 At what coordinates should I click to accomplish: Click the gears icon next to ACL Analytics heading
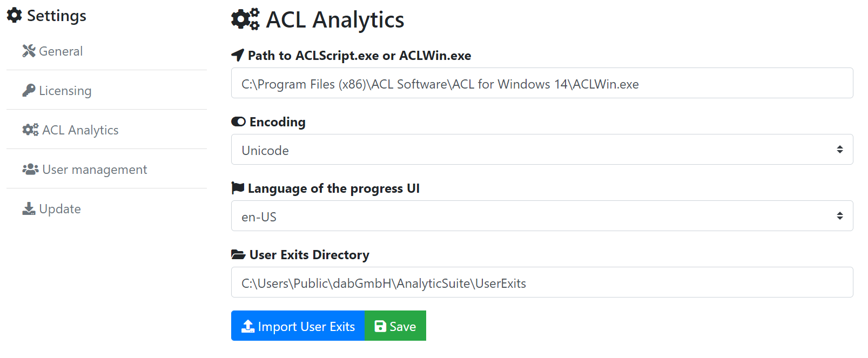coord(245,19)
